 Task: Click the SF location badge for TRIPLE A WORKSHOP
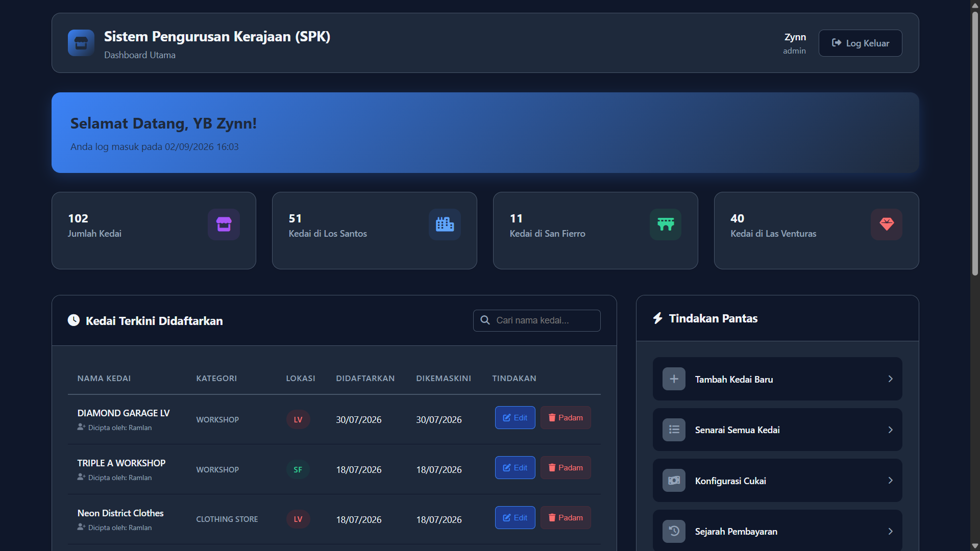point(298,469)
